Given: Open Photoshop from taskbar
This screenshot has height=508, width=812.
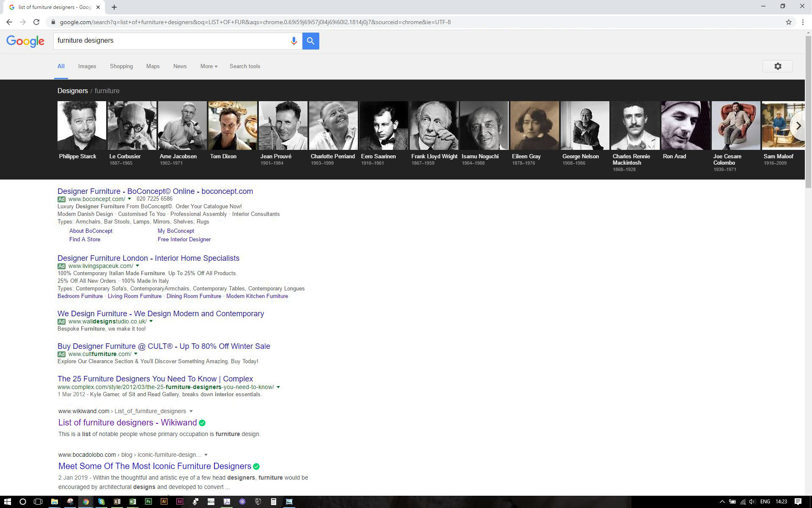Looking at the screenshot, I should pyautogui.click(x=148, y=502).
